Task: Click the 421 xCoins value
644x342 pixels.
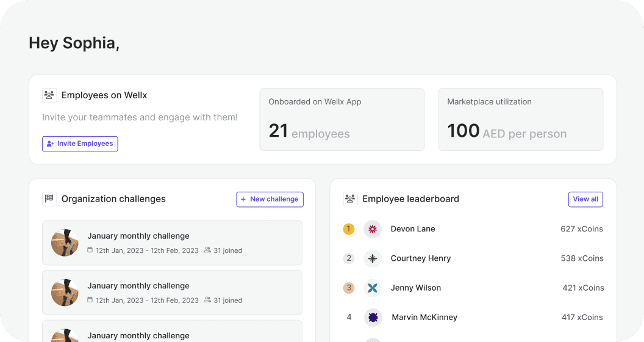Action: coord(583,288)
